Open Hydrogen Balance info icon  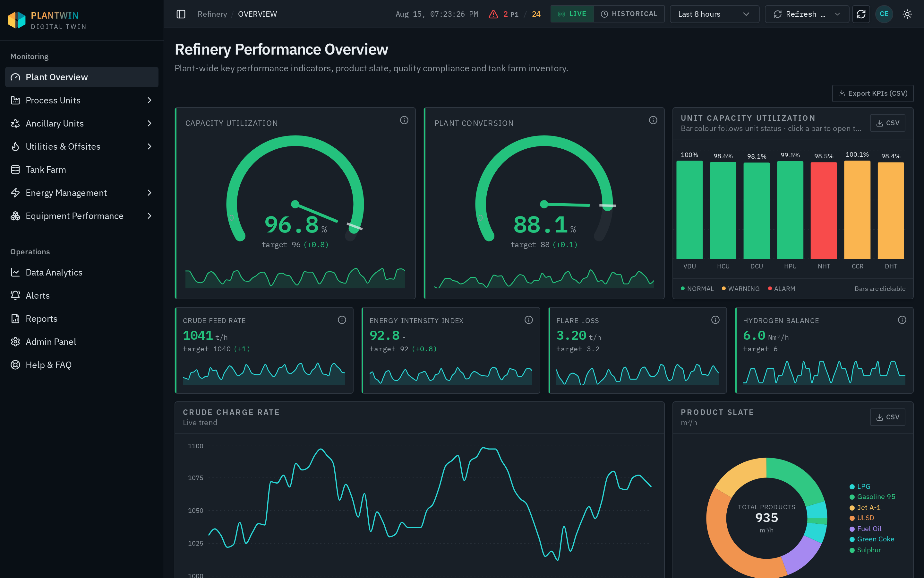coord(902,320)
